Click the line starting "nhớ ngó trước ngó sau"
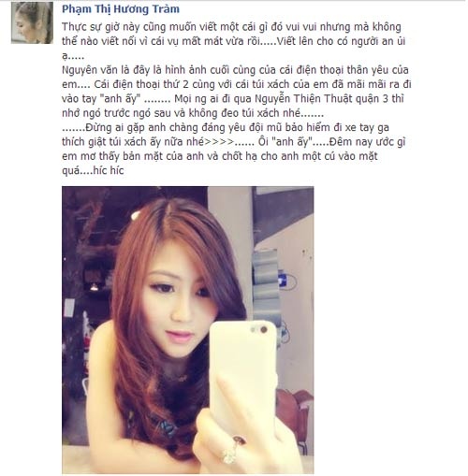Image resolution: width=468 pixels, height=476 pixels. click(x=193, y=113)
